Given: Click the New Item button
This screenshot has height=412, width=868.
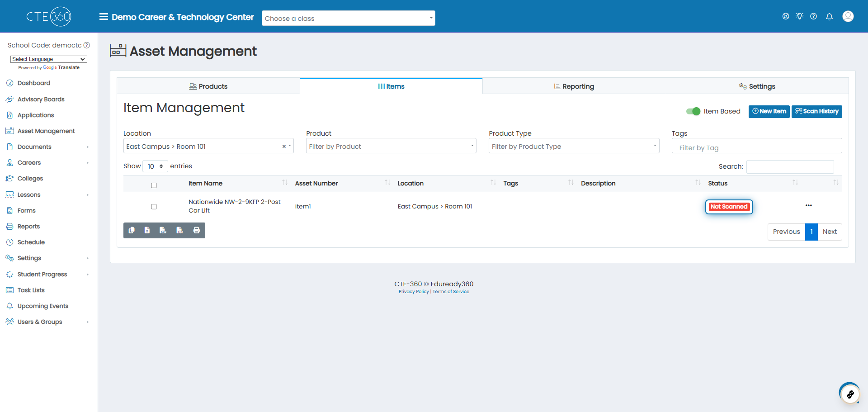Looking at the screenshot, I should [x=769, y=111].
